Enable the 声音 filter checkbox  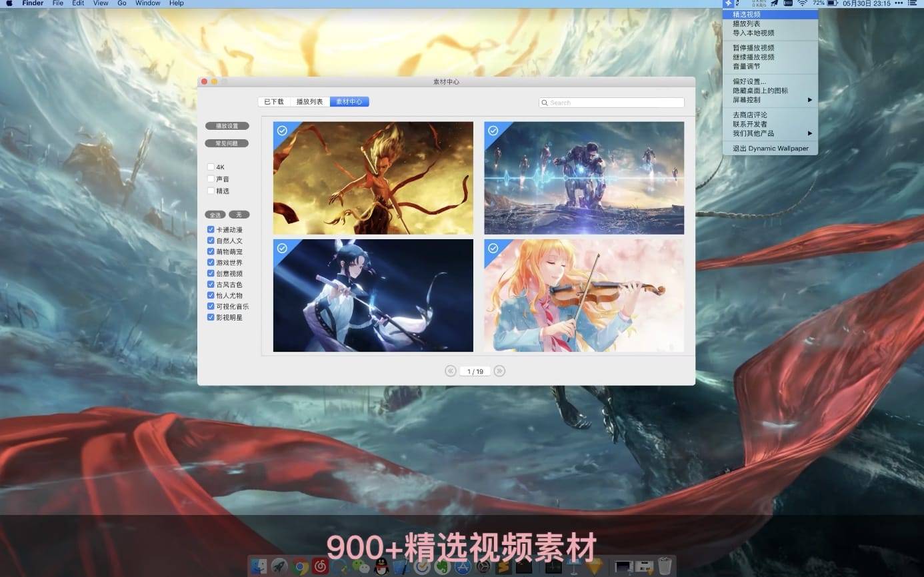tap(211, 179)
